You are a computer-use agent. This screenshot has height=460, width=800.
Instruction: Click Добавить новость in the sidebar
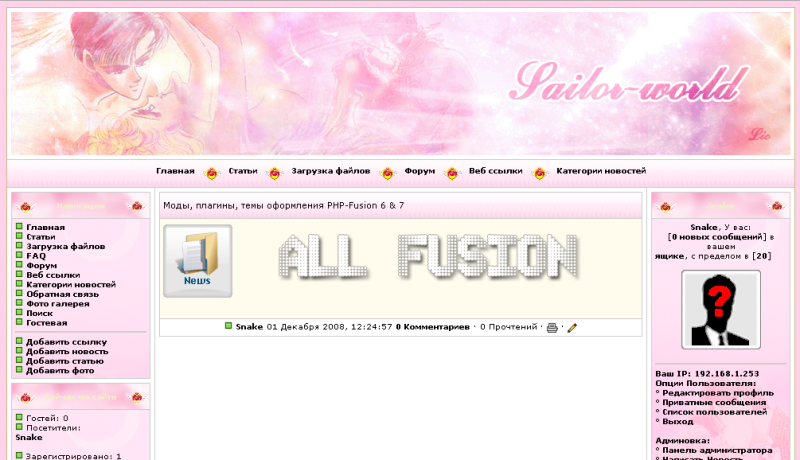(x=67, y=351)
